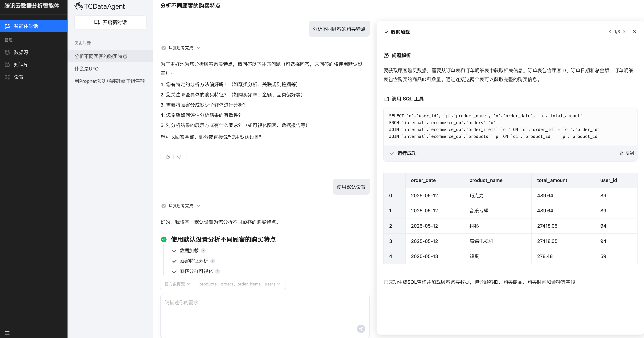This screenshot has width=644, height=338.
Task: Click the thumbs-down icon
Action: 179,157
